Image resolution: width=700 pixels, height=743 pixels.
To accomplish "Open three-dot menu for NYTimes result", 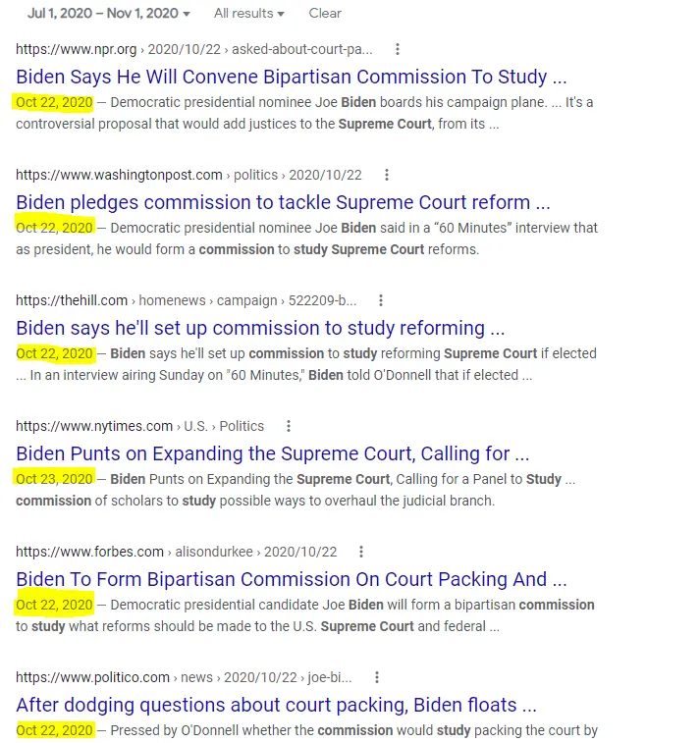I will (289, 426).
